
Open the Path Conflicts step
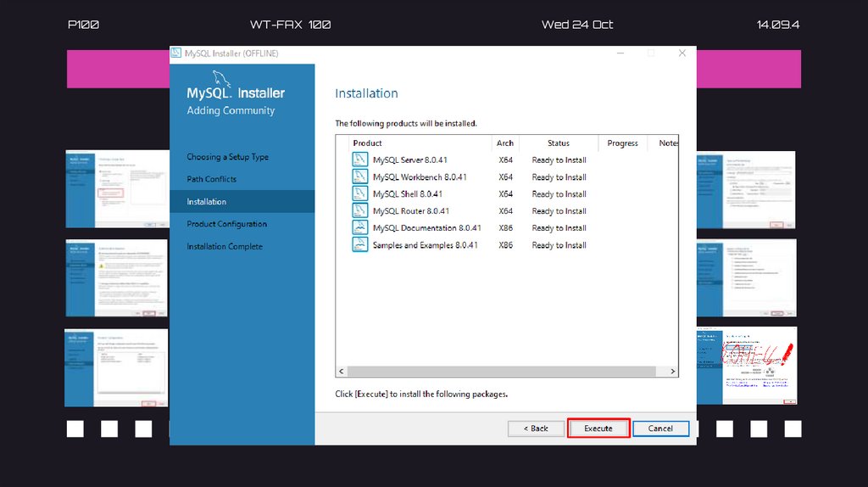tap(211, 179)
